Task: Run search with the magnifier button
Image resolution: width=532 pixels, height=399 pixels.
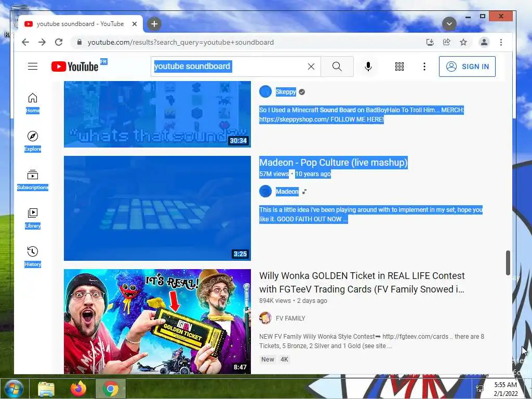Action: (337, 66)
